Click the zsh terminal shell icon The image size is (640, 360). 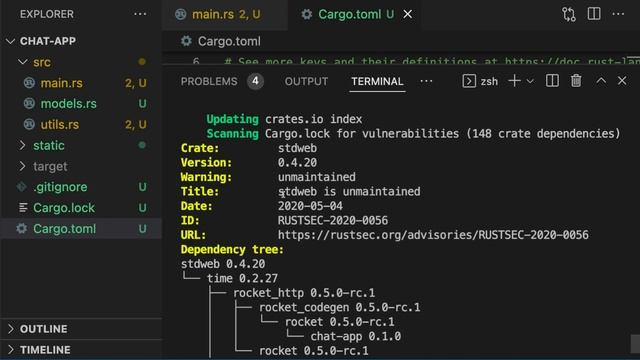click(469, 81)
